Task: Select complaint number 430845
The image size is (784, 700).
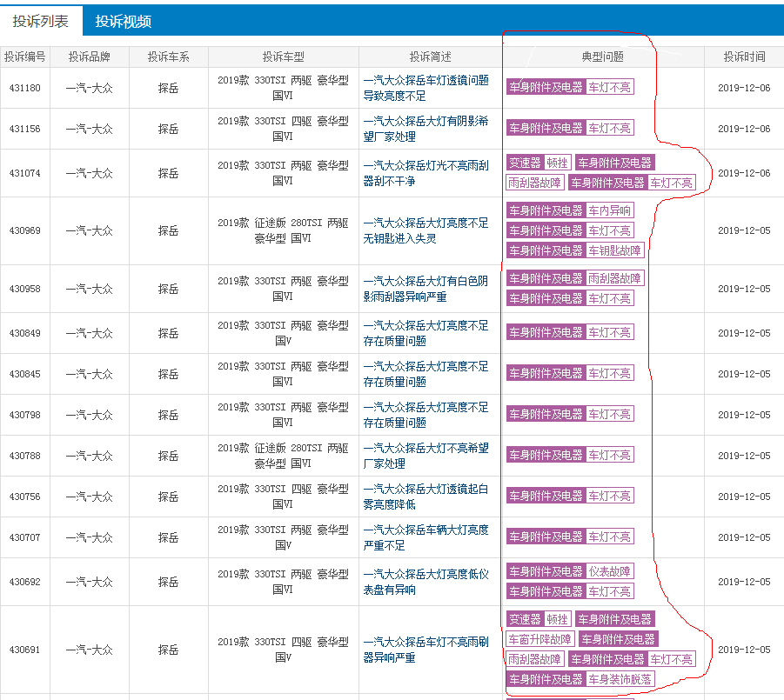Action: click(x=25, y=374)
